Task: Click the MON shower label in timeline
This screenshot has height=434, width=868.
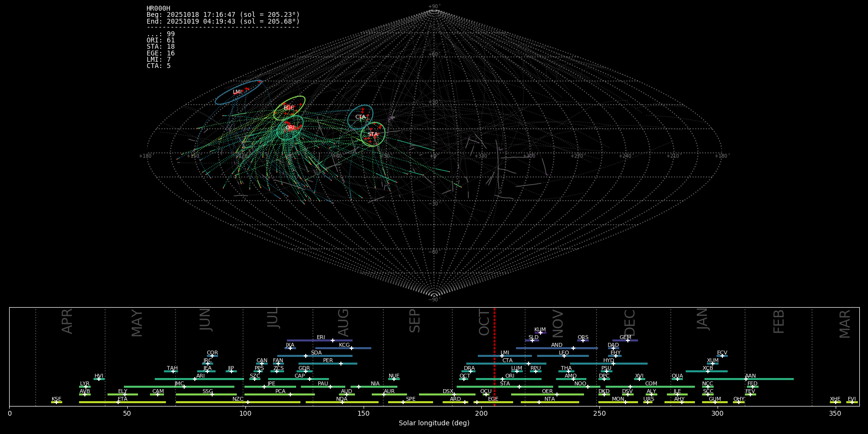Action: click(x=618, y=399)
